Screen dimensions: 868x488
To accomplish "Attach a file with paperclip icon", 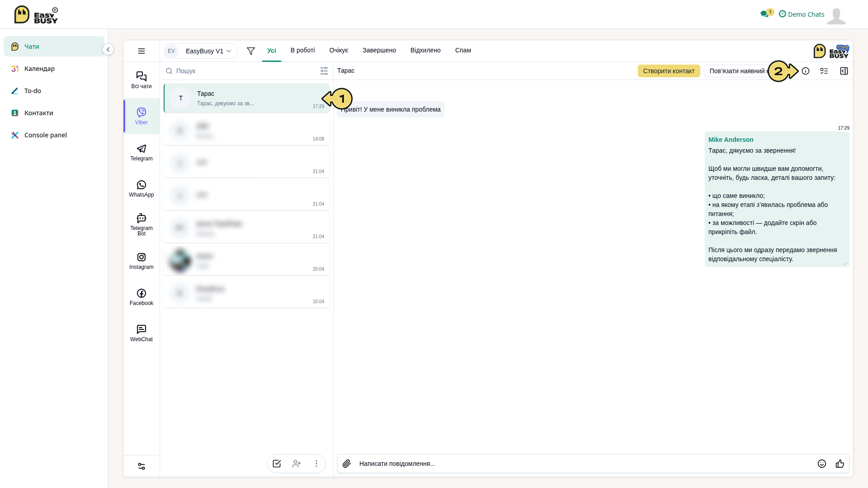I will [x=347, y=464].
